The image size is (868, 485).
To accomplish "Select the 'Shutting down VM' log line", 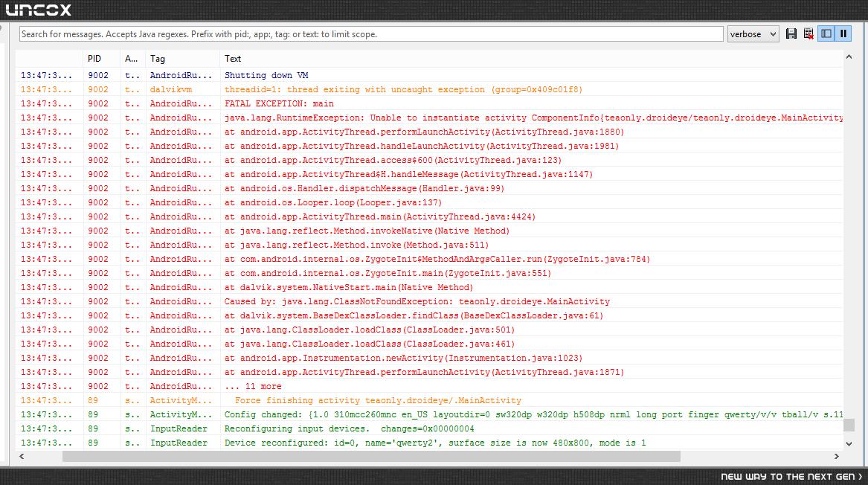I will [x=429, y=75].
